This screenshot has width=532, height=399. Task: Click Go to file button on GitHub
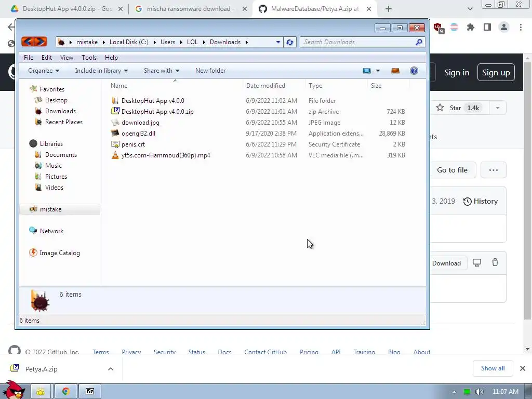[453, 170]
